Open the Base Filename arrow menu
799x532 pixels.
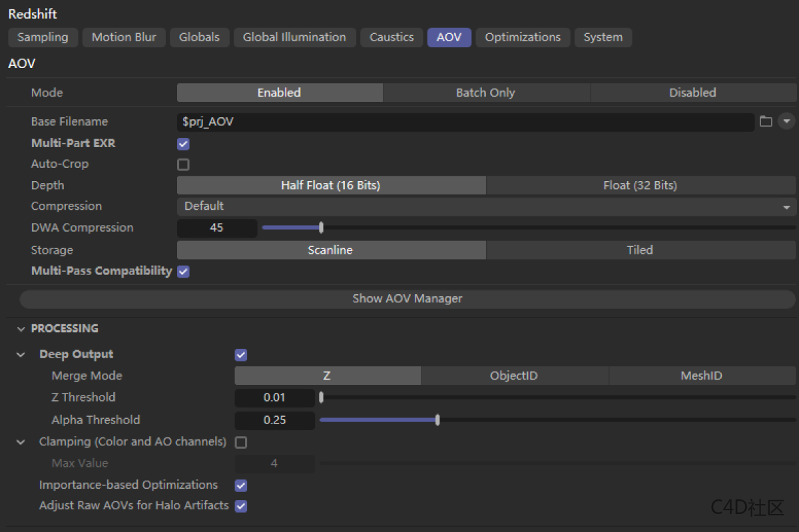point(786,122)
